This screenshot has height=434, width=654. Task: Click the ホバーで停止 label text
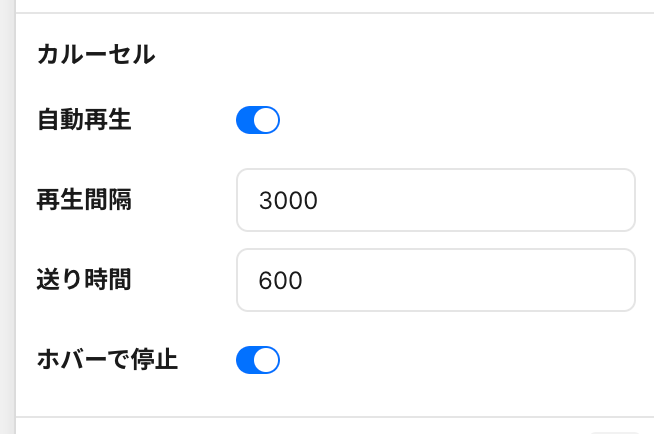tap(108, 360)
